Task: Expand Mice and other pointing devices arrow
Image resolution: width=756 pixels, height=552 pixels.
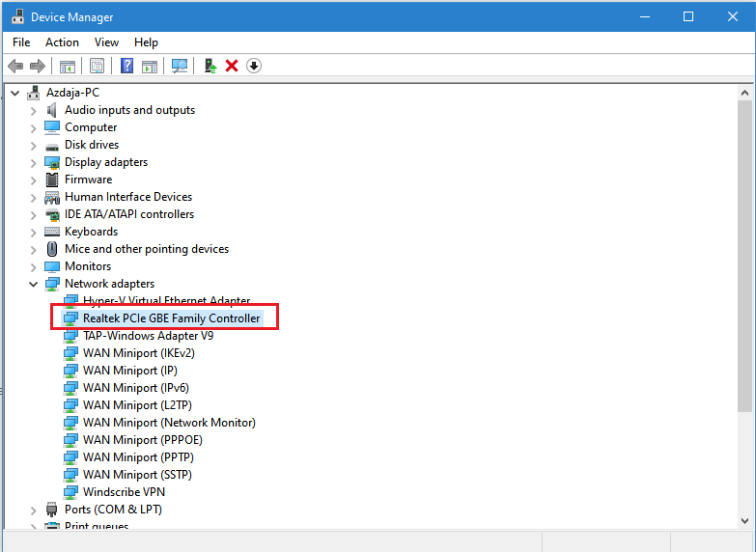Action: pos(33,249)
